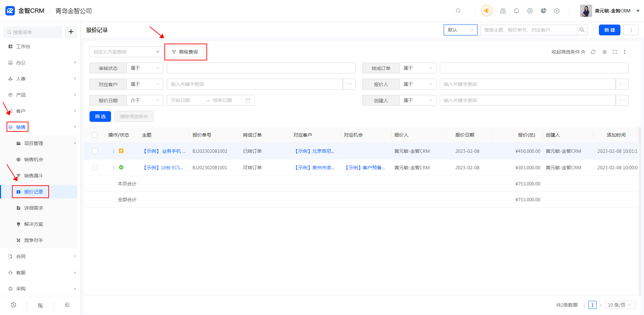This screenshot has height=315, width=644.
Task: Open customer link 【示例】泉州市洛...
Action: point(315,168)
